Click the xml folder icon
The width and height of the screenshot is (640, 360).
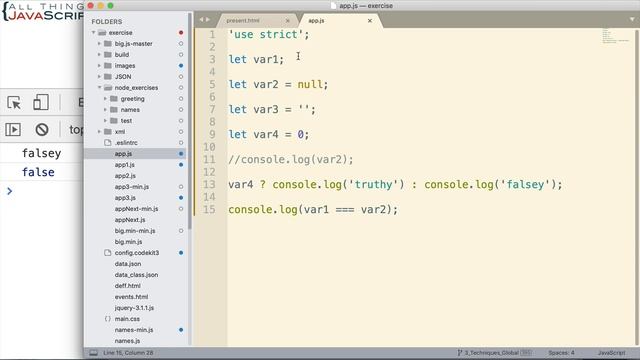coord(108,131)
